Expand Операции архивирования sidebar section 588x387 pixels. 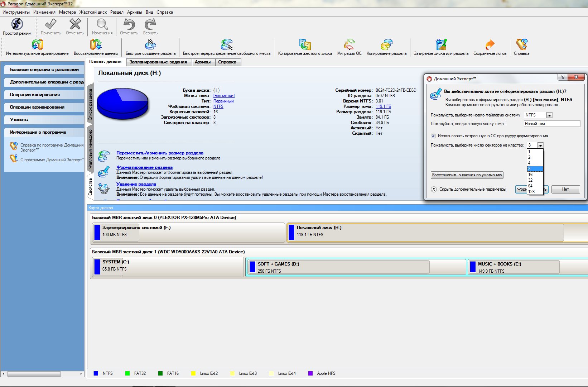[x=44, y=107]
